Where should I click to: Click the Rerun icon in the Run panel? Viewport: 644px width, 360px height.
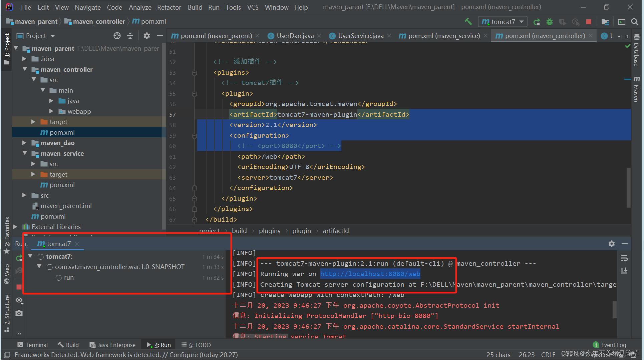click(19, 258)
